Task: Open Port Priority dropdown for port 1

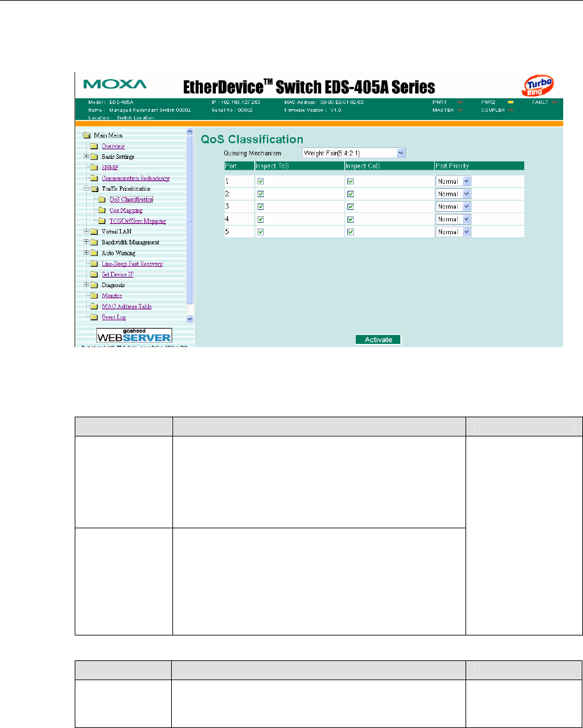Action: click(453, 182)
